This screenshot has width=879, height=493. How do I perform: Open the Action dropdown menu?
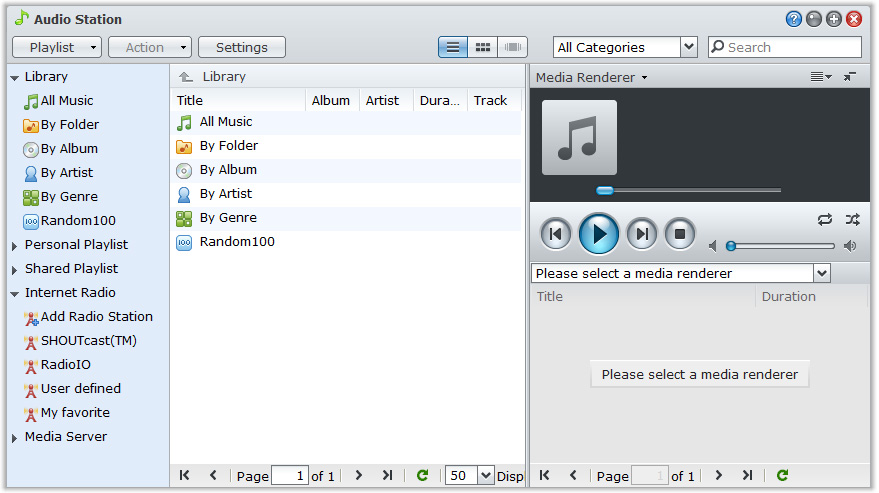150,47
